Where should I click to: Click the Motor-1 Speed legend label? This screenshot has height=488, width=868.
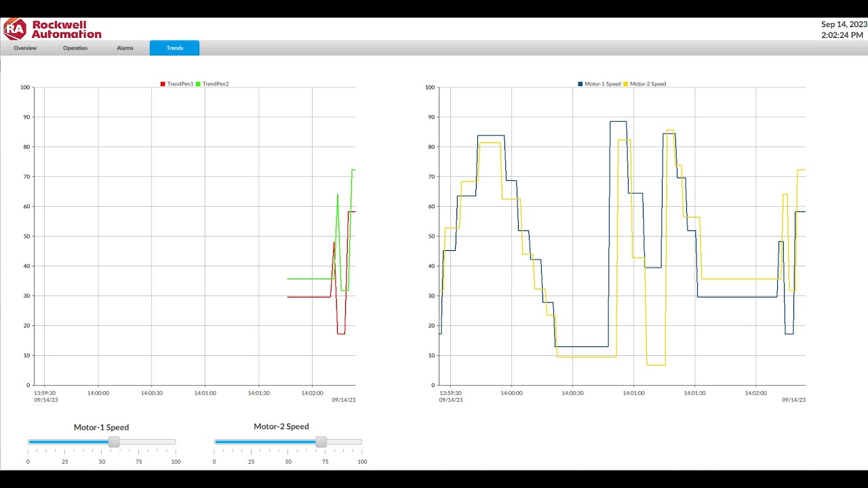click(x=603, y=84)
